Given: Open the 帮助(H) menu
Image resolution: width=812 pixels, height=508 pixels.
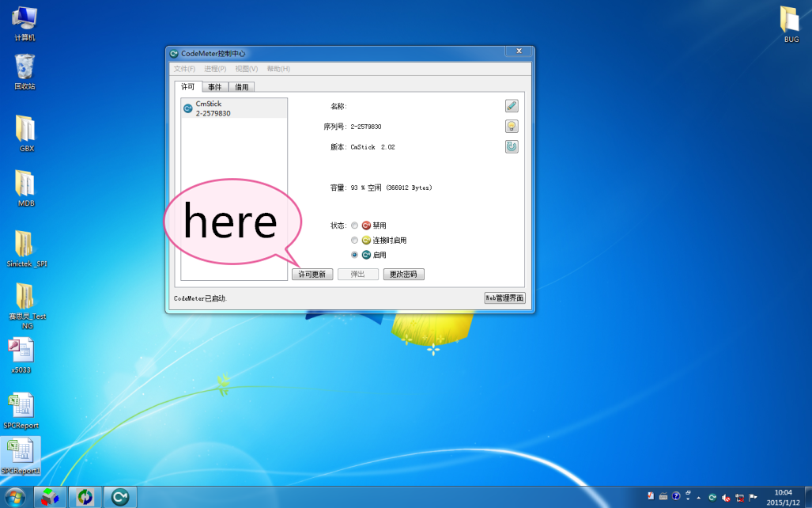Looking at the screenshot, I should point(278,69).
